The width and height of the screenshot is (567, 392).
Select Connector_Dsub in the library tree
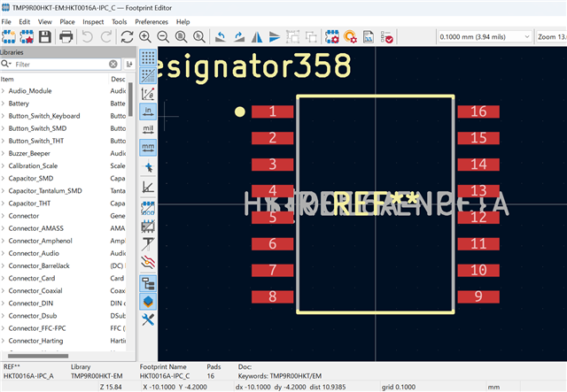coord(33,316)
